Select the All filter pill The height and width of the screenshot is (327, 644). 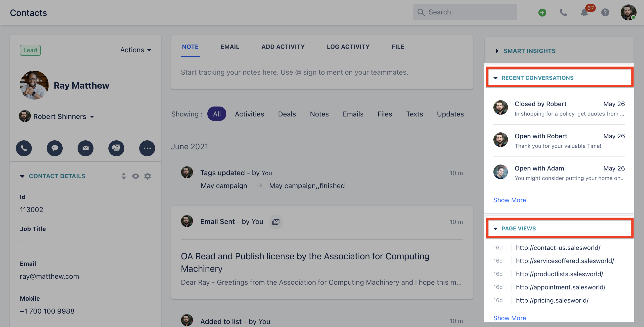(x=217, y=114)
